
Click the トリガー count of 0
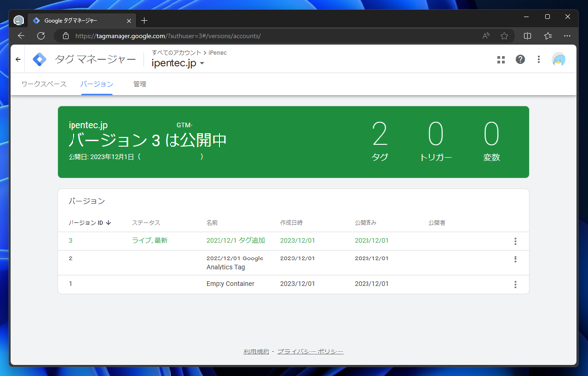pos(436,134)
